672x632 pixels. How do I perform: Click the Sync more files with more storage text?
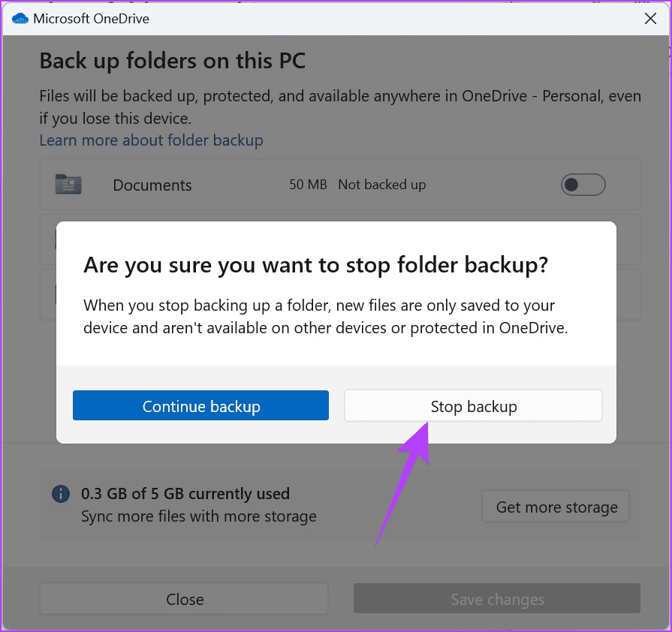click(198, 516)
